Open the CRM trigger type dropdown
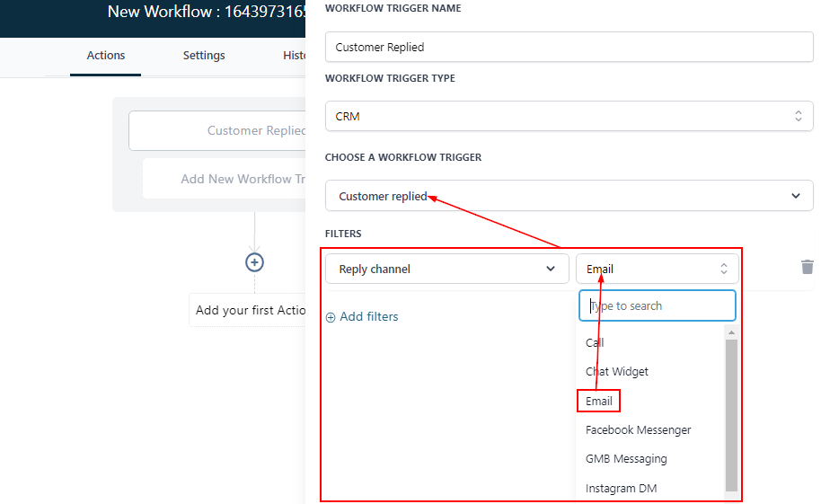 [x=569, y=116]
